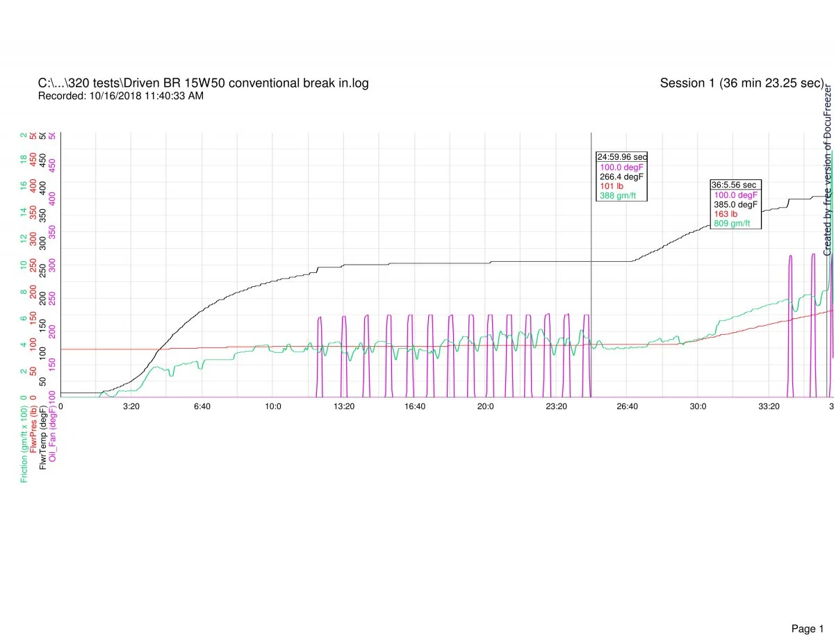The height and width of the screenshot is (644, 834).
Task: Click the 24:59.96 sec cursor readout header
Action: [621, 157]
